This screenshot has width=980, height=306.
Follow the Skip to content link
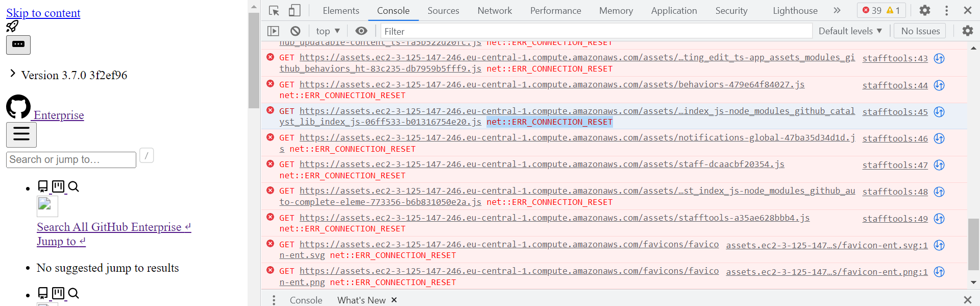click(x=43, y=13)
